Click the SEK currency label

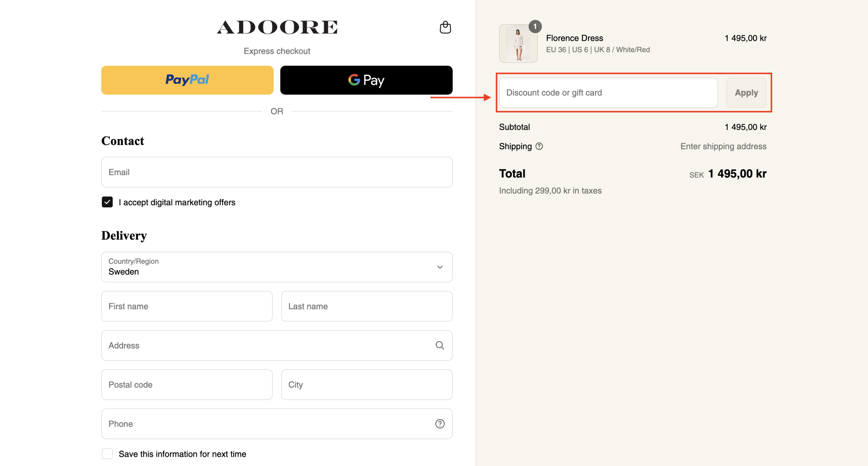coord(696,175)
